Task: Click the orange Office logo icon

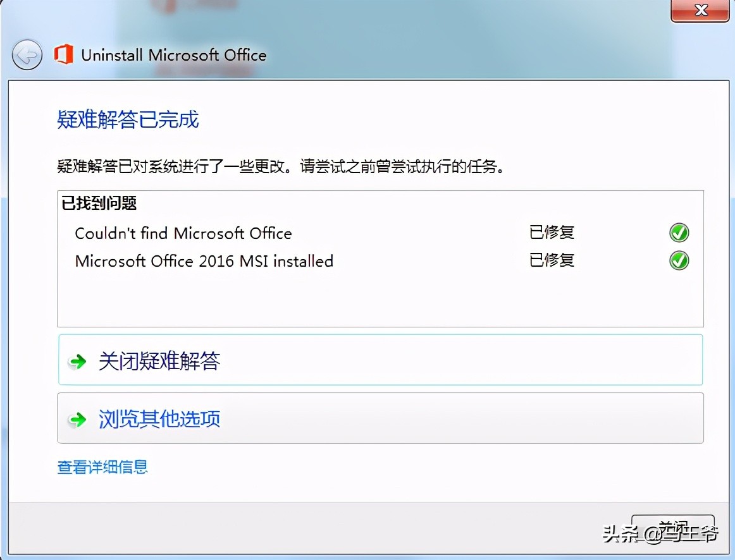Action: (x=64, y=54)
